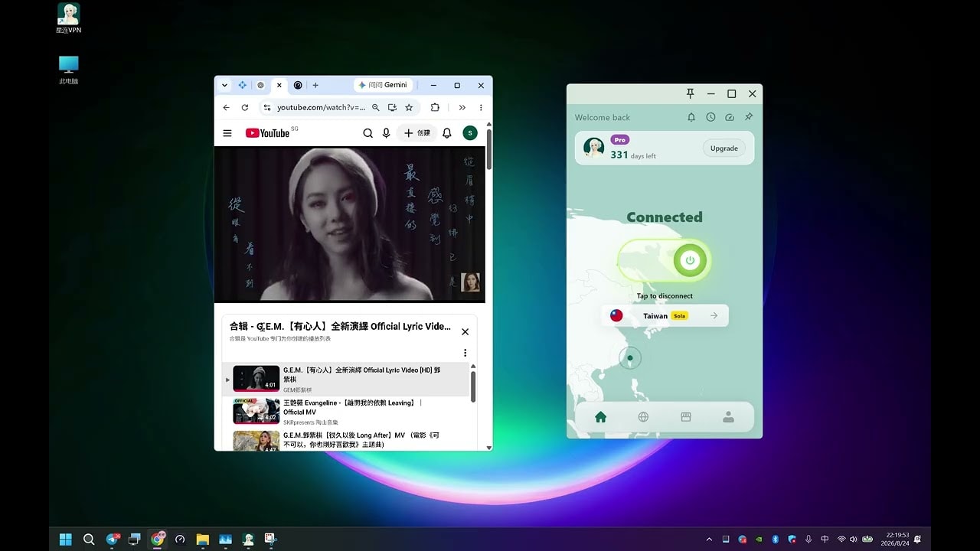Open Telegram from the taskbar

click(113, 539)
